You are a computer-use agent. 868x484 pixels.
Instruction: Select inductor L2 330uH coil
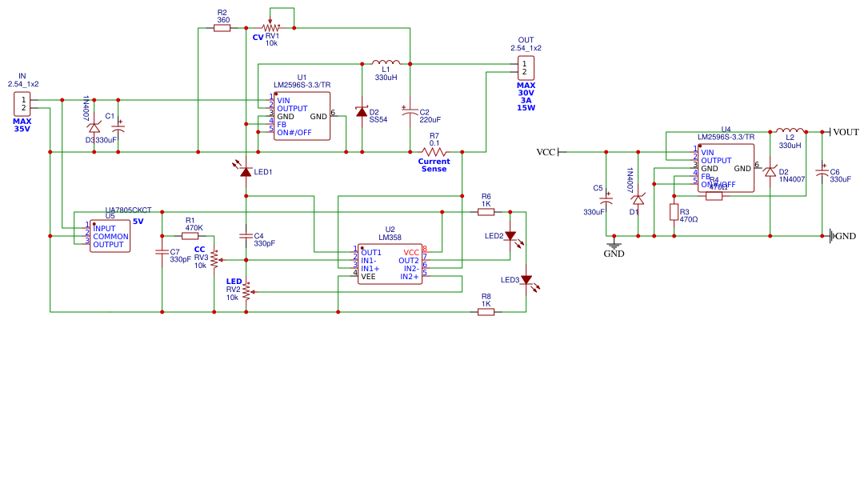(790, 130)
